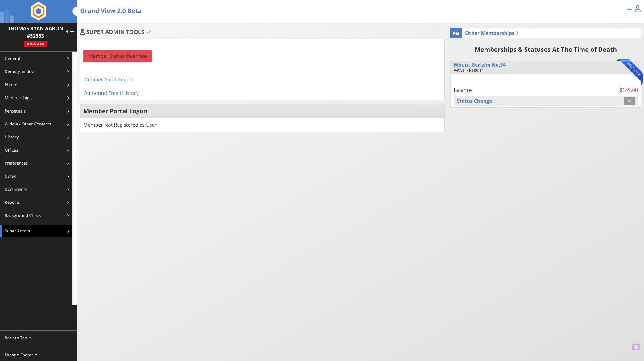The image size is (644, 361).
Task: Expand the Background Check chevron
Action: tap(68, 215)
